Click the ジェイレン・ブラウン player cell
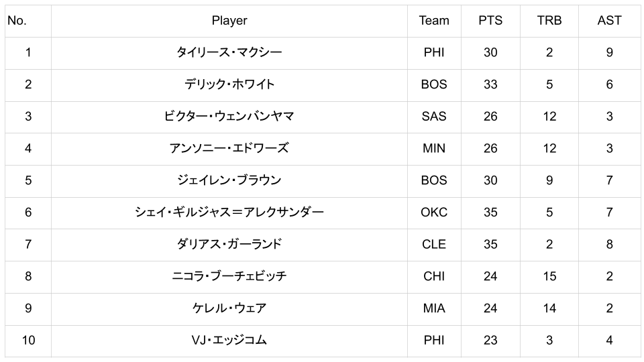 click(x=229, y=180)
